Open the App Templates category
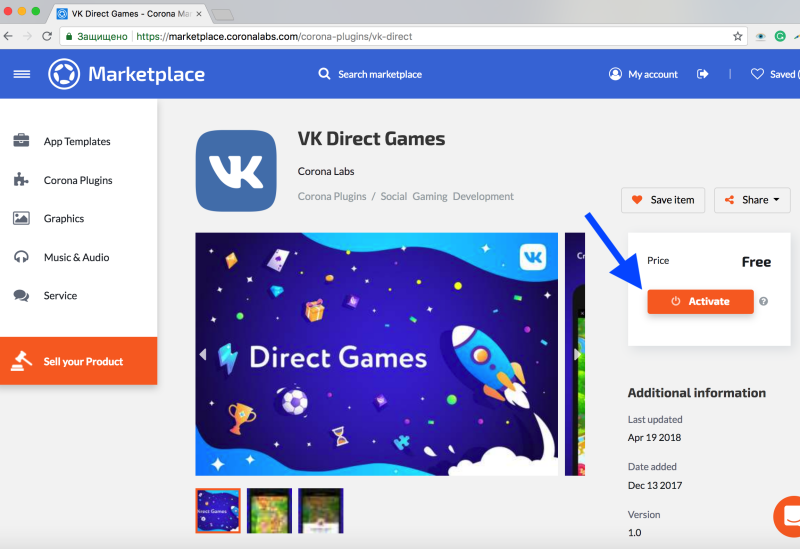800x549 pixels. coord(79,141)
